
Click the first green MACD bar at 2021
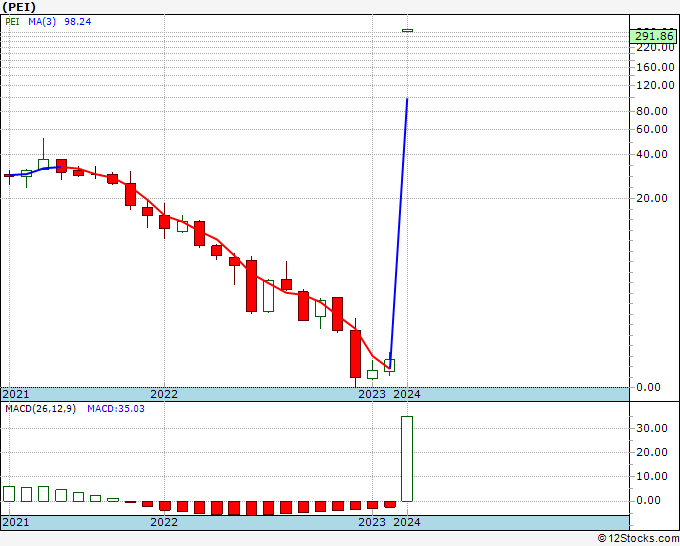9,494
